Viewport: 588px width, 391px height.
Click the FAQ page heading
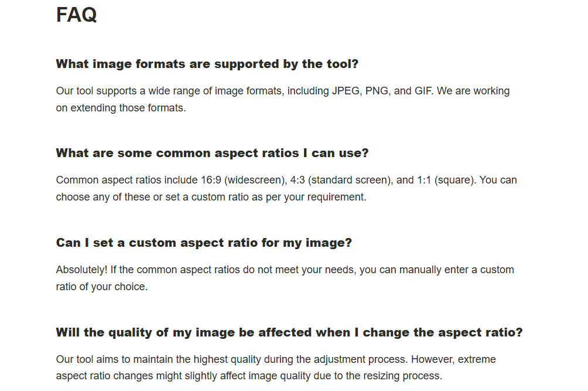pos(77,15)
